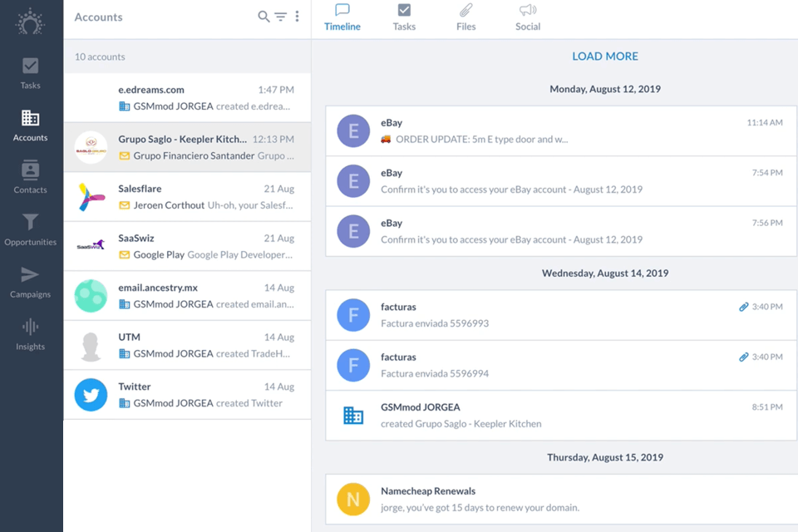798x532 pixels.
Task: Switch to the Files tab
Action: click(465, 18)
